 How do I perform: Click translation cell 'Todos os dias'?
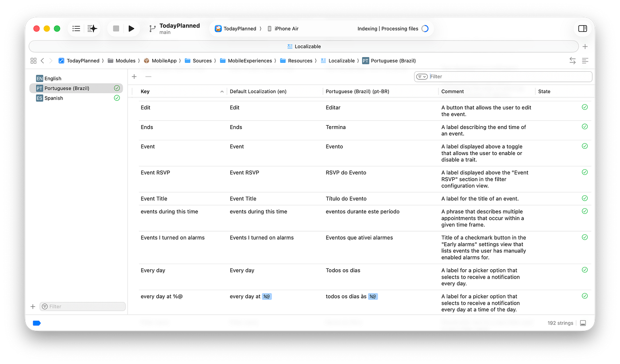coord(343,271)
